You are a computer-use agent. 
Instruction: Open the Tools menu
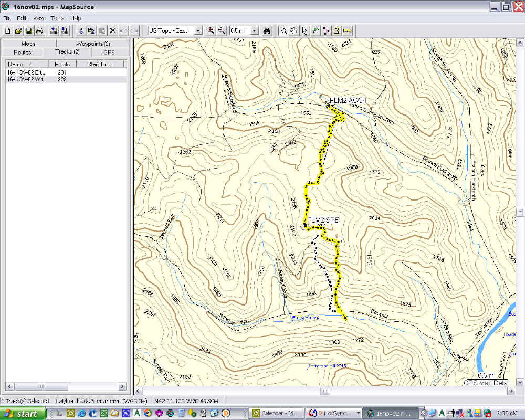(57, 18)
